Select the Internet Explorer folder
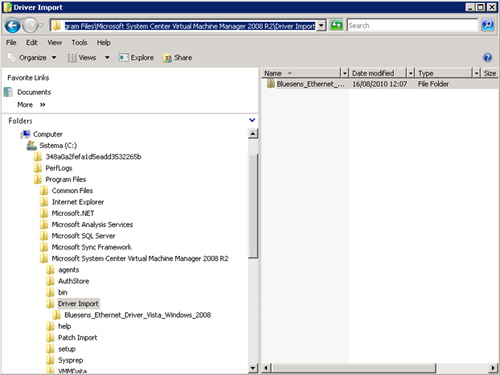500x375 pixels. click(x=78, y=202)
